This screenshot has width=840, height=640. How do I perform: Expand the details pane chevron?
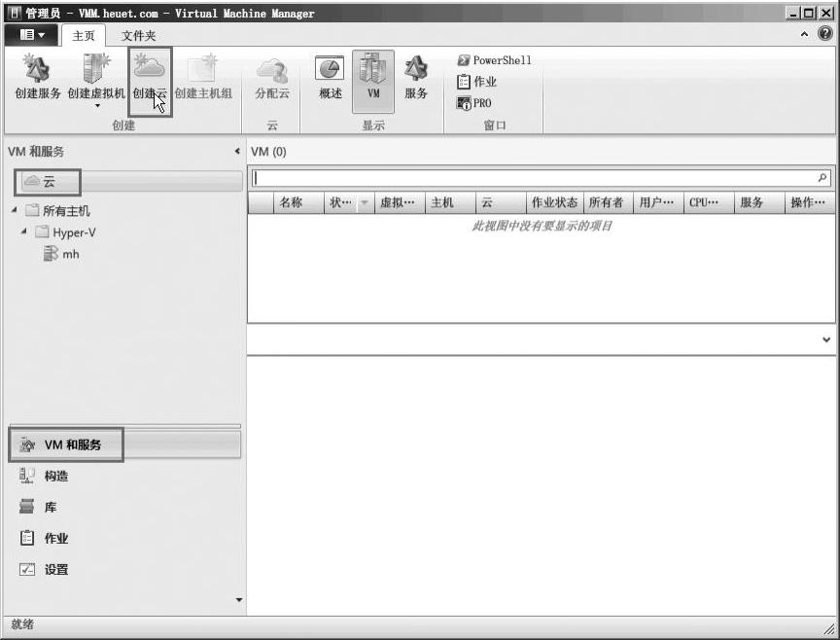(826, 339)
